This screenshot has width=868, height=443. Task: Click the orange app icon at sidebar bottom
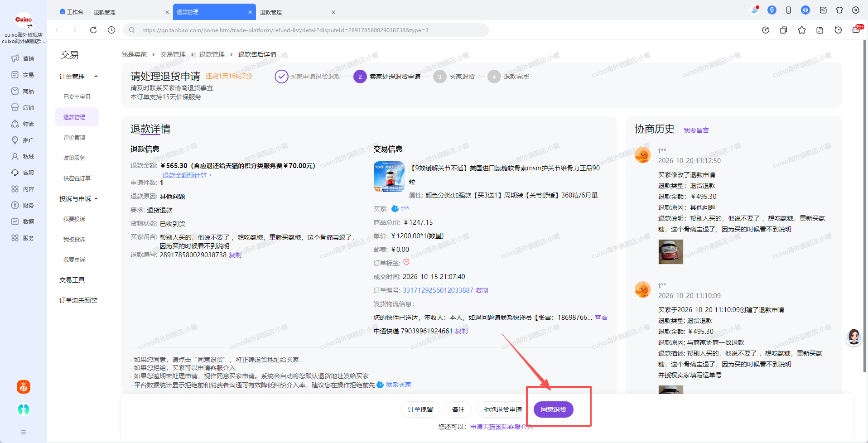coord(24,387)
